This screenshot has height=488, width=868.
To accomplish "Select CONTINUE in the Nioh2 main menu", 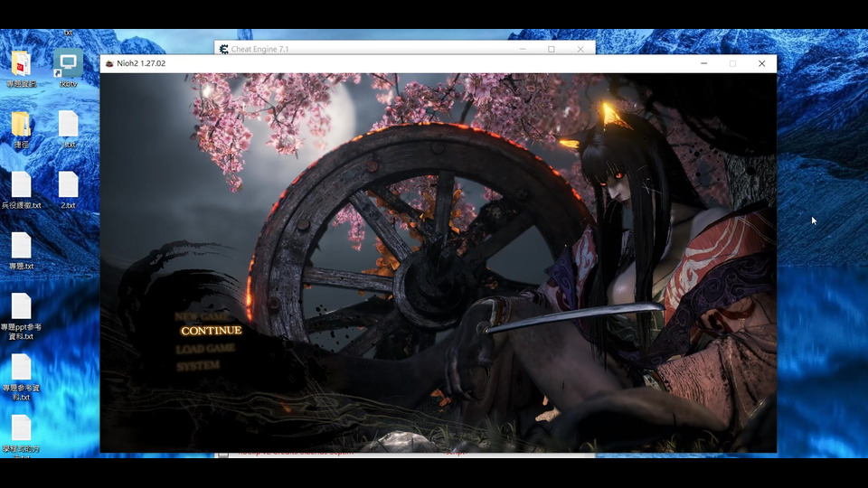I will 211,331.
